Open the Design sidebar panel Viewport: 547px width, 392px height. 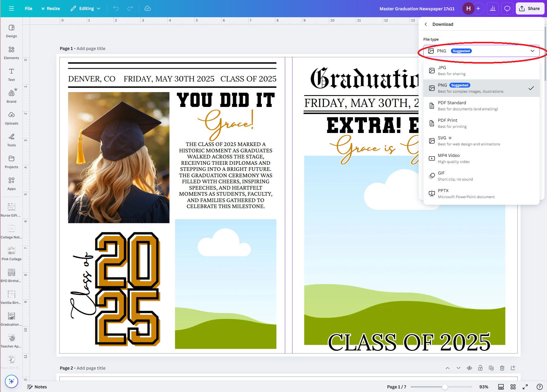(x=12, y=31)
